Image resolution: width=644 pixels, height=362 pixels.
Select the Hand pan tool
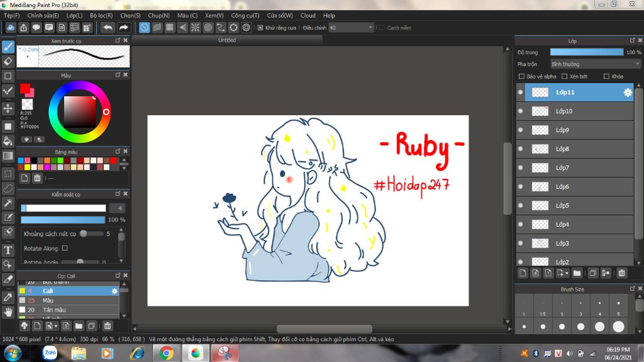(8, 312)
